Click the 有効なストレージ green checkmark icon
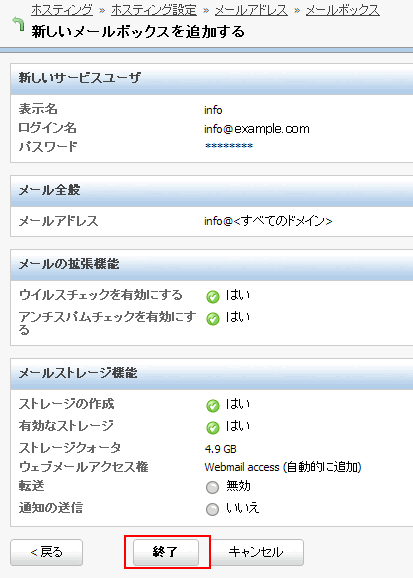Viewport: 413px width, 578px height. coord(213,428)
